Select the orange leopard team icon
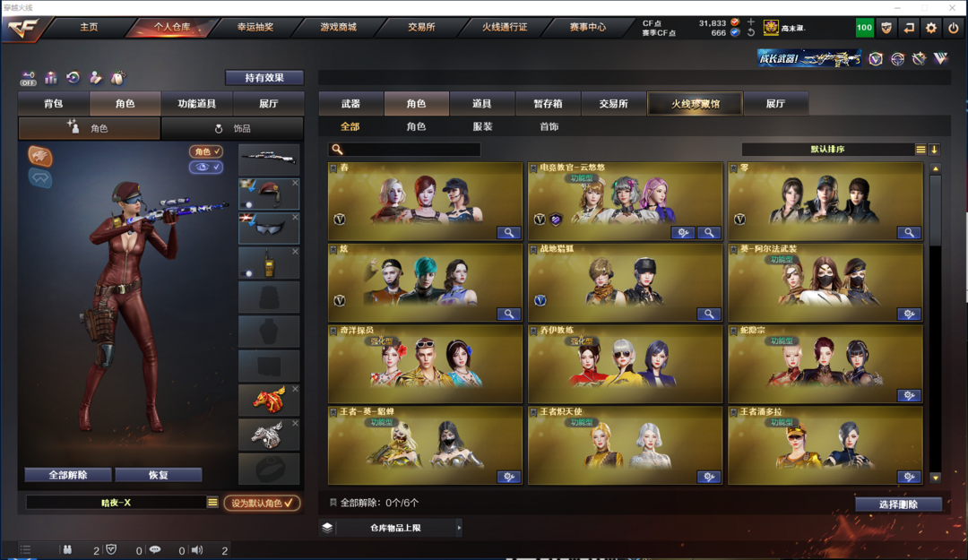 click(40, 156)
